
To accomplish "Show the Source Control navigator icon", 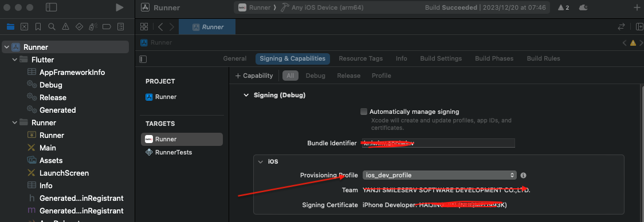I will pyautogui.click(x=24, y=27).
